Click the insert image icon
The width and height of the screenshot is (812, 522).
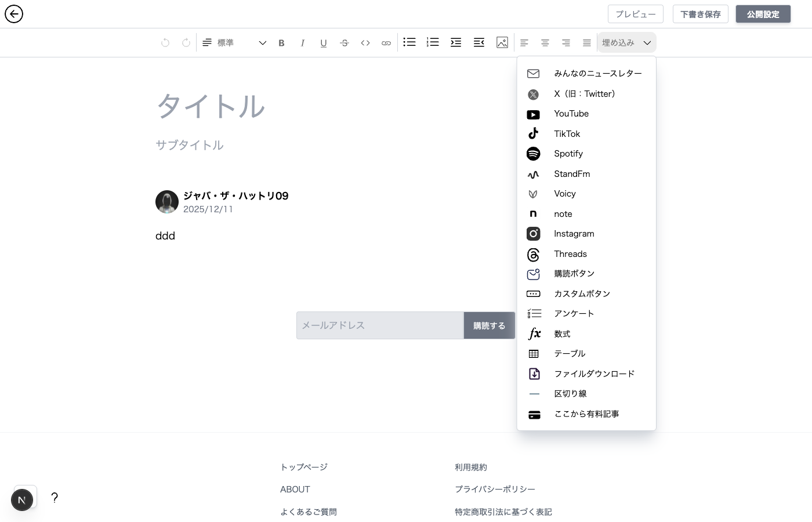point(502,42)
